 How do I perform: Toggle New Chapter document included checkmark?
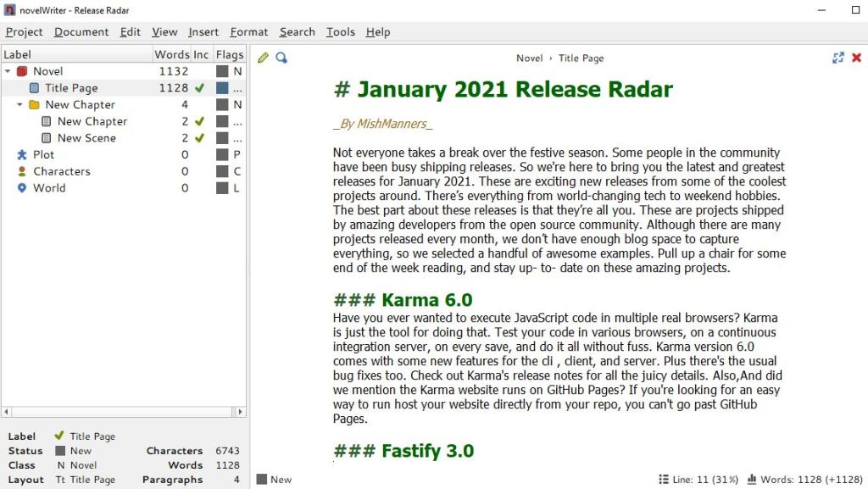click(199, 121)
